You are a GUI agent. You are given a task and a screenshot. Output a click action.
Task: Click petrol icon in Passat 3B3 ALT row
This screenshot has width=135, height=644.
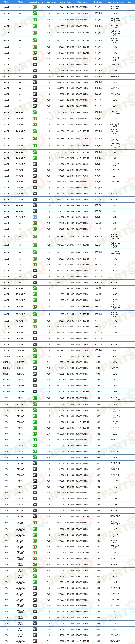[35, 458]
